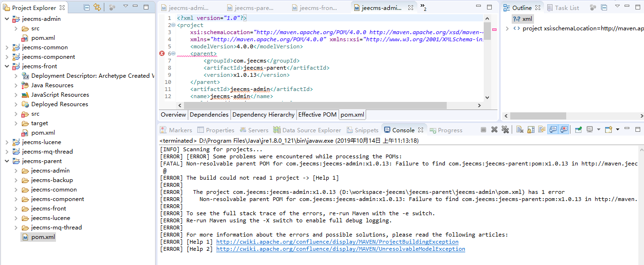Click error marker on line 6 gutter

pyautogui.click(x=162, y=54)
